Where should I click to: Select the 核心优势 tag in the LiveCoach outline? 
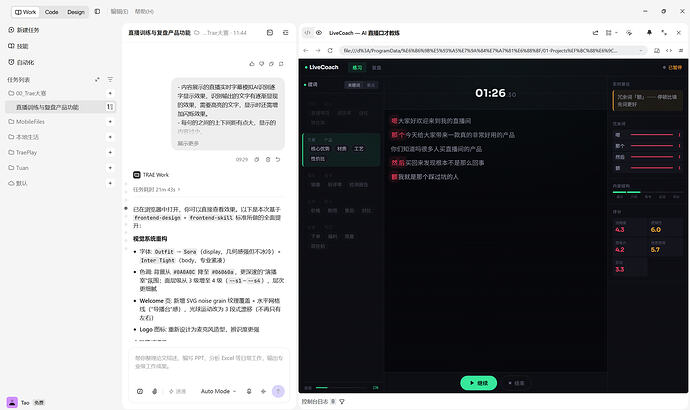[320, 149]
